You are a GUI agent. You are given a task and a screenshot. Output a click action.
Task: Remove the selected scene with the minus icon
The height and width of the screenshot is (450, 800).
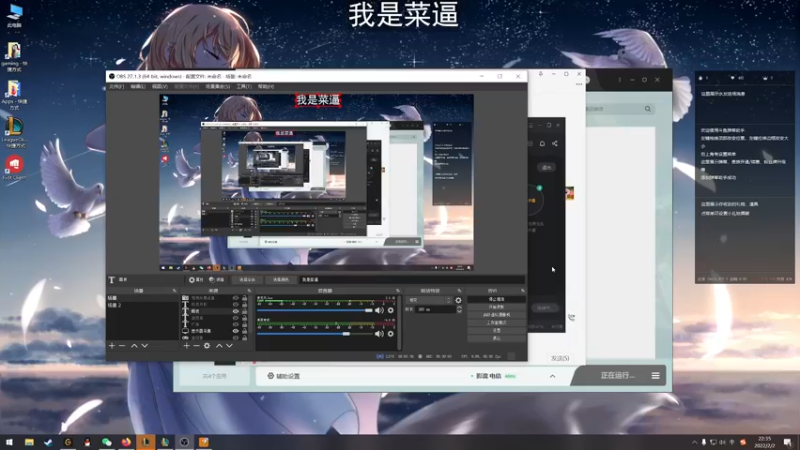(x=122, y=346)
